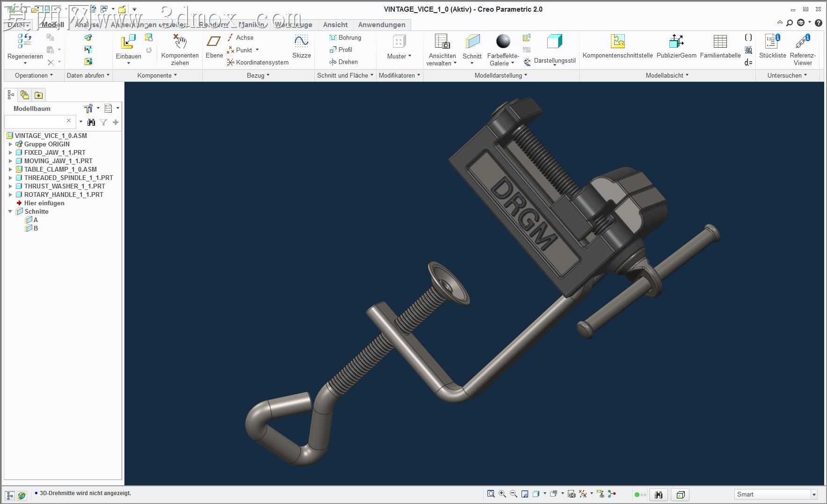Open the Komponente group menu
The image size is (827, 504).
pyautogui.click(x=157, y=75)
